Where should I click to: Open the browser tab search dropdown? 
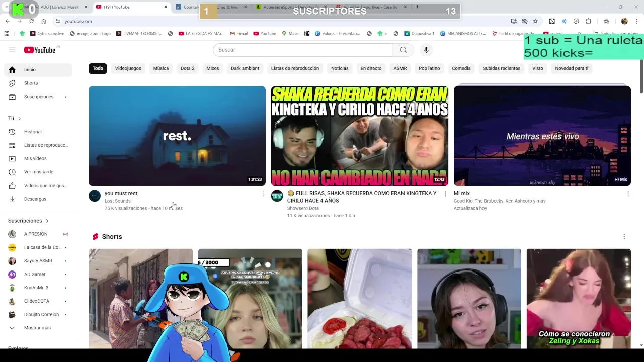coord(6,7)
